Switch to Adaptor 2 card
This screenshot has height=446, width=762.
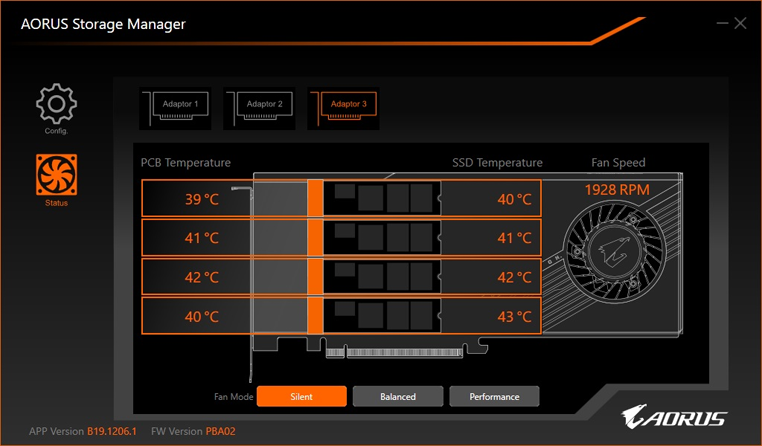pos(263,105)
